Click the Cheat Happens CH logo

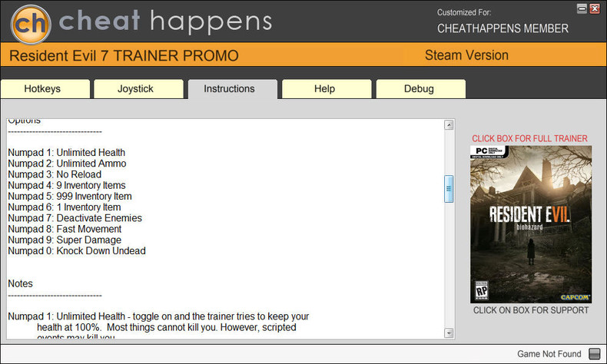pos(31,24)
